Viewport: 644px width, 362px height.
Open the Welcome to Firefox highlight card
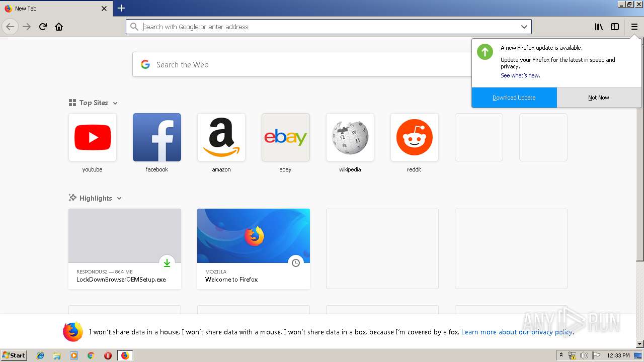point(254,249)
